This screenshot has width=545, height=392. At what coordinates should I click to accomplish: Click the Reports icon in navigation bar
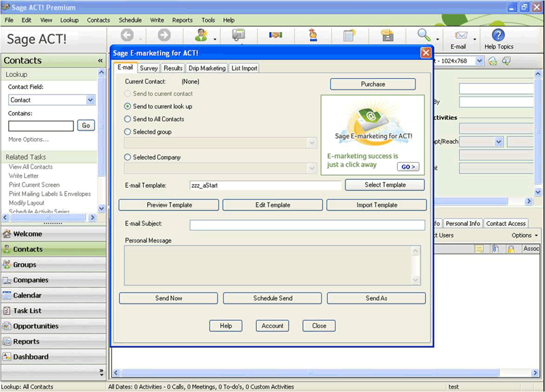pos(7,342)
